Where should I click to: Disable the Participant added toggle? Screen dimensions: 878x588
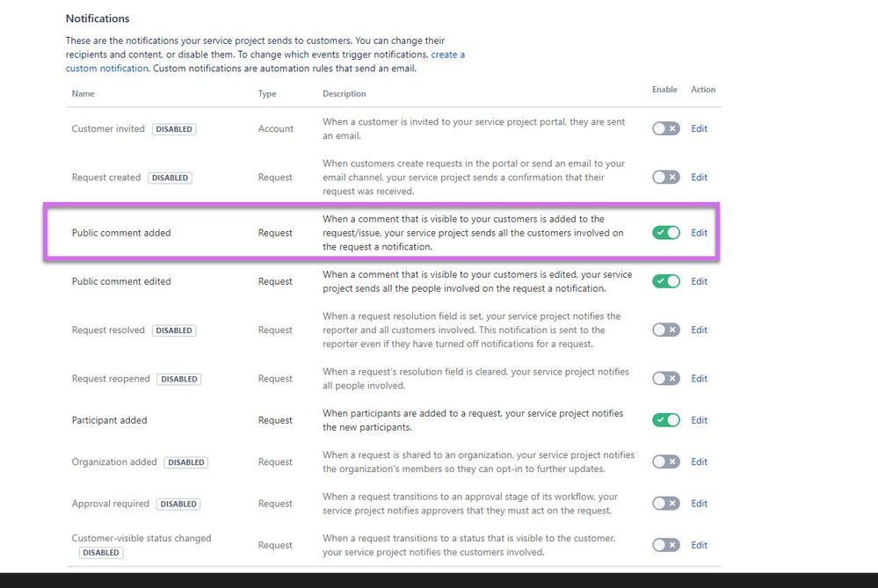(666, 420)
